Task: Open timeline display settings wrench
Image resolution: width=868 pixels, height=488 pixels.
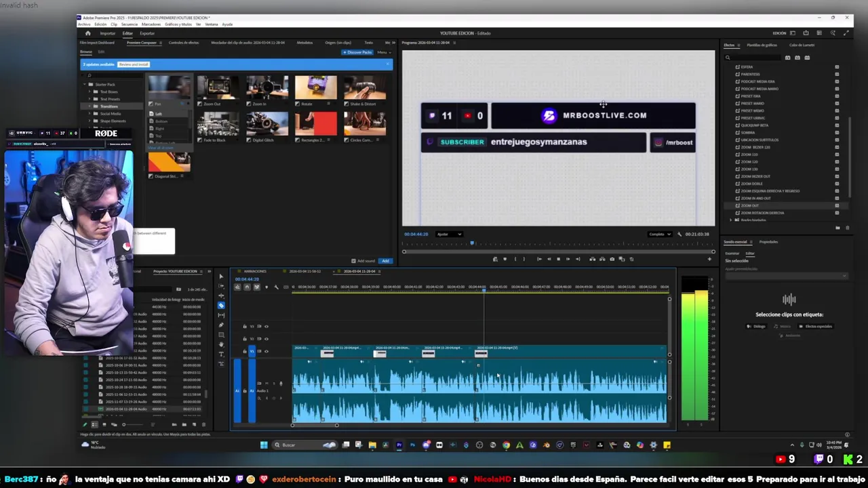Action: (276, 287)
